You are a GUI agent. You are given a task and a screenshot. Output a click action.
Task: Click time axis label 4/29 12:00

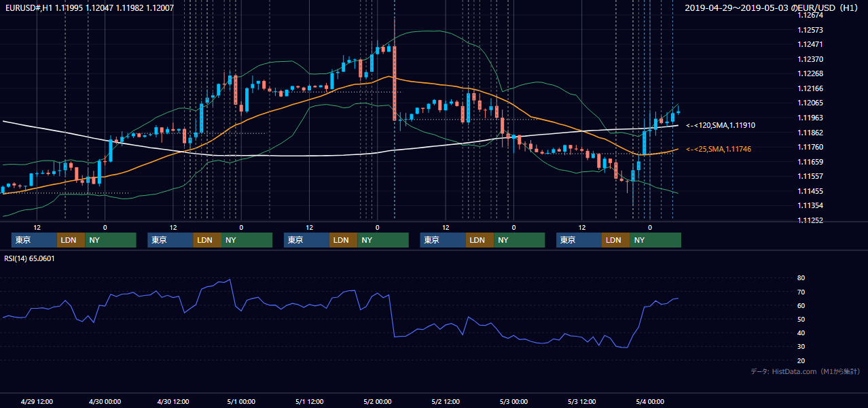coord(37,401)
